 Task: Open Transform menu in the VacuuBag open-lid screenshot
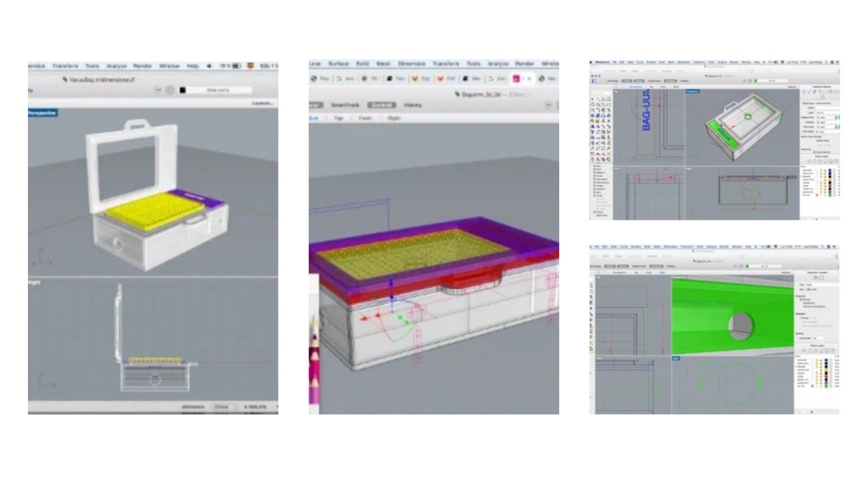(65, 66)
